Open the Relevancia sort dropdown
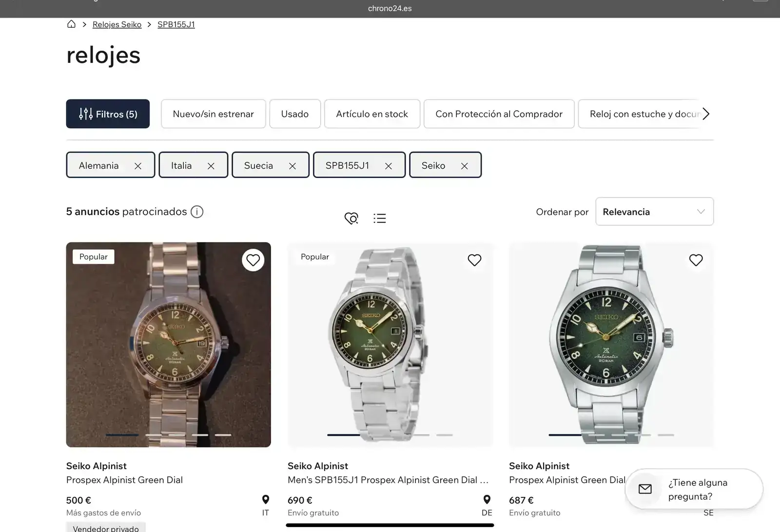The width and height of the screenshot is (780, 532). point(654,212)
